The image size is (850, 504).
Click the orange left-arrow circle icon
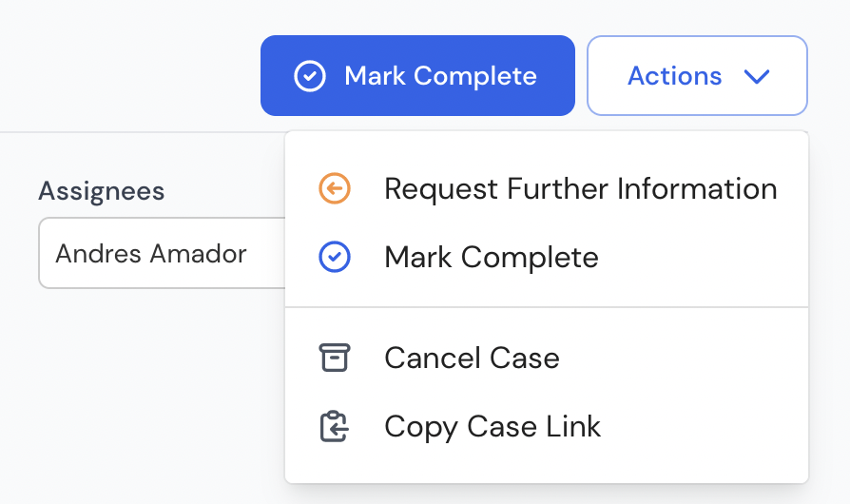click(335, 188)
